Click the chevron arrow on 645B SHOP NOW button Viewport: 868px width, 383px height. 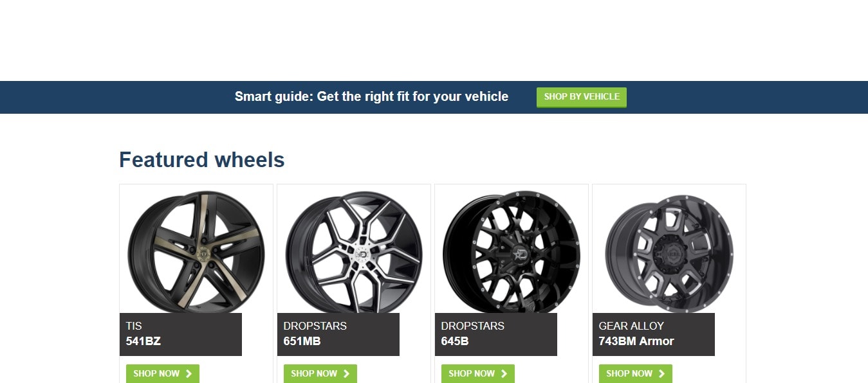coord(504,373)
